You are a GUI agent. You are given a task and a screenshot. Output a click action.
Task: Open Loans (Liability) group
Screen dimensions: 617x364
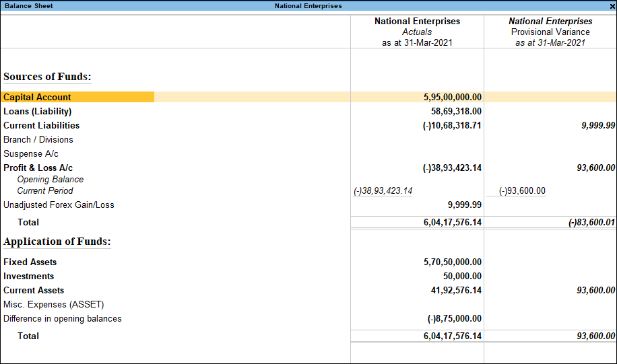37,111
